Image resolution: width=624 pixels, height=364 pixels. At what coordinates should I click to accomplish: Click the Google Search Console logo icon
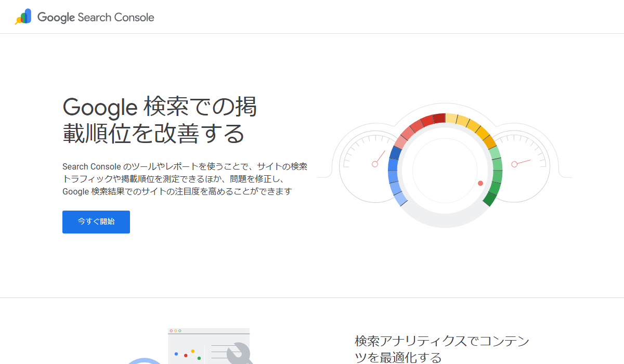22,16
